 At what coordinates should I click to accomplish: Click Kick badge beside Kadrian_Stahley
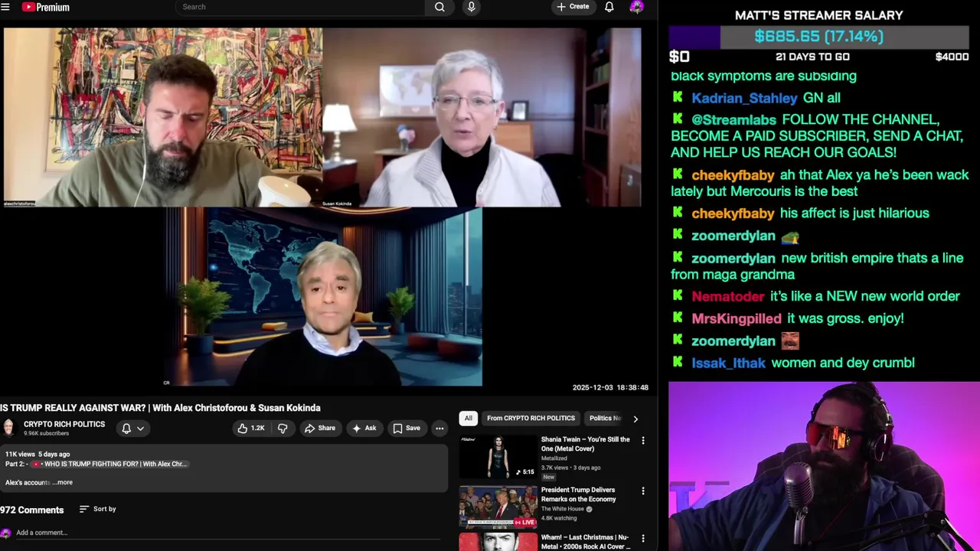677,97
